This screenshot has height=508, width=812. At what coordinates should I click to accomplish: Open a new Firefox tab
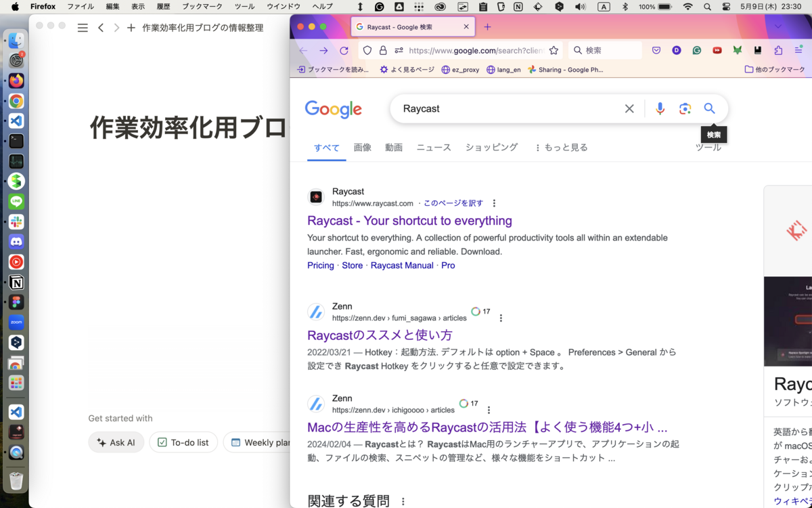point(487,27)
